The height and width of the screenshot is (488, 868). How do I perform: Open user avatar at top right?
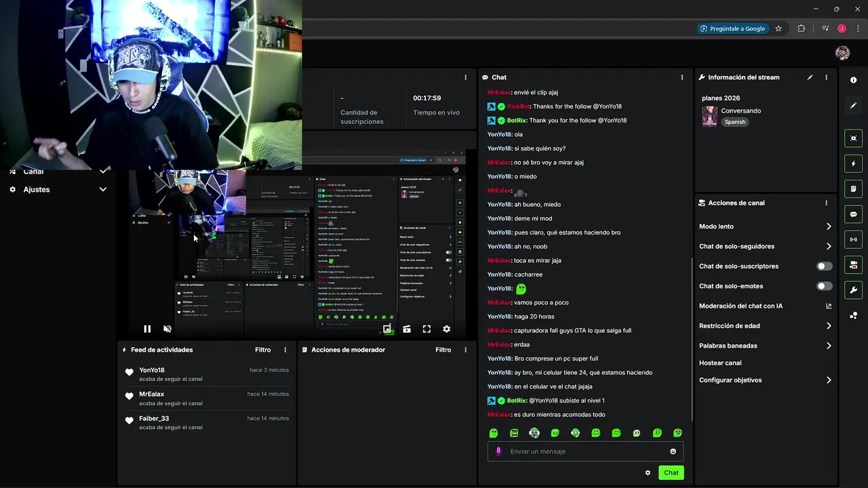pyautogui.click(x=842, y=53)
